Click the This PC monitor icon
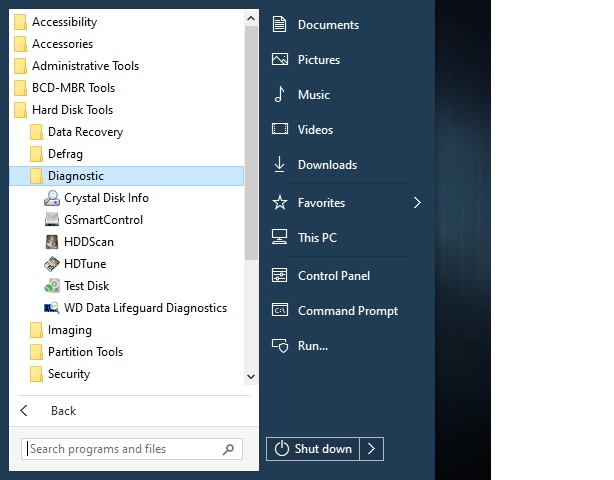Screen dimensions: 614x480 tap(280, 237)
